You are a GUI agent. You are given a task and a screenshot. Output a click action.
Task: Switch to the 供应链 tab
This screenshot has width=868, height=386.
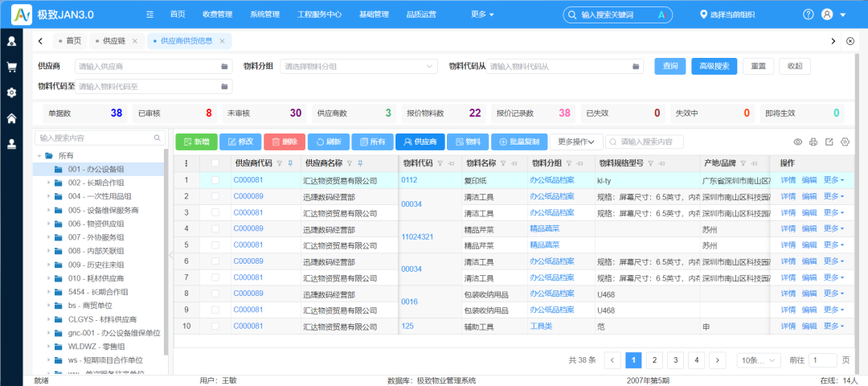113,41
